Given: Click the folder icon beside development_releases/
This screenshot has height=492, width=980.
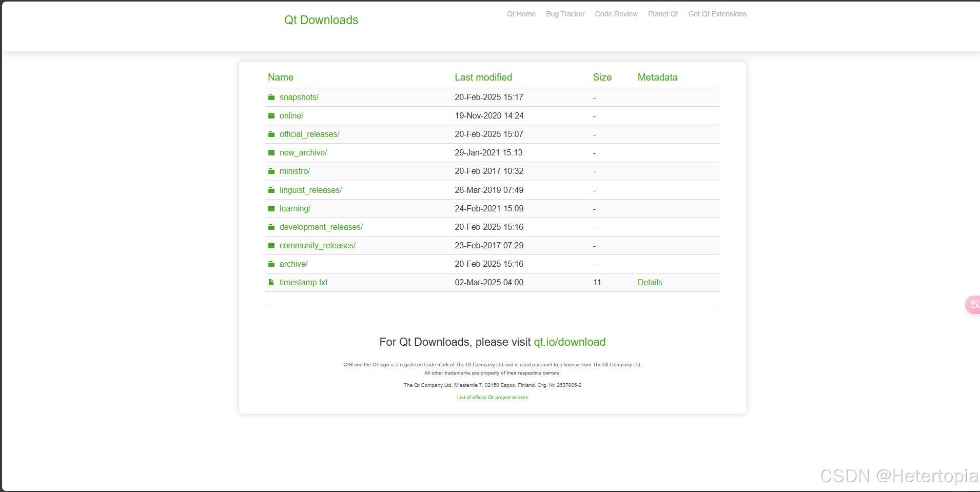Looking at the screenshot, I should (x=271, y=227).
